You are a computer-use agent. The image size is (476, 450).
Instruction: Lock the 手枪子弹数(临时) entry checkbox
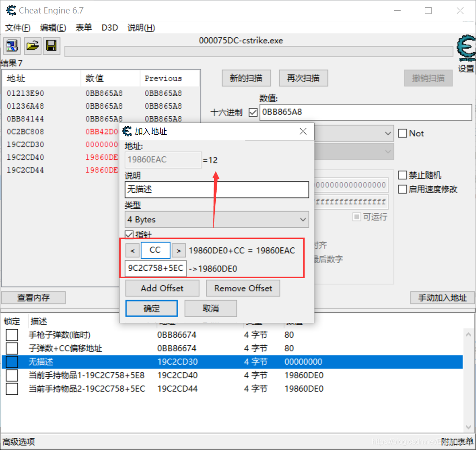click(12, 335)
